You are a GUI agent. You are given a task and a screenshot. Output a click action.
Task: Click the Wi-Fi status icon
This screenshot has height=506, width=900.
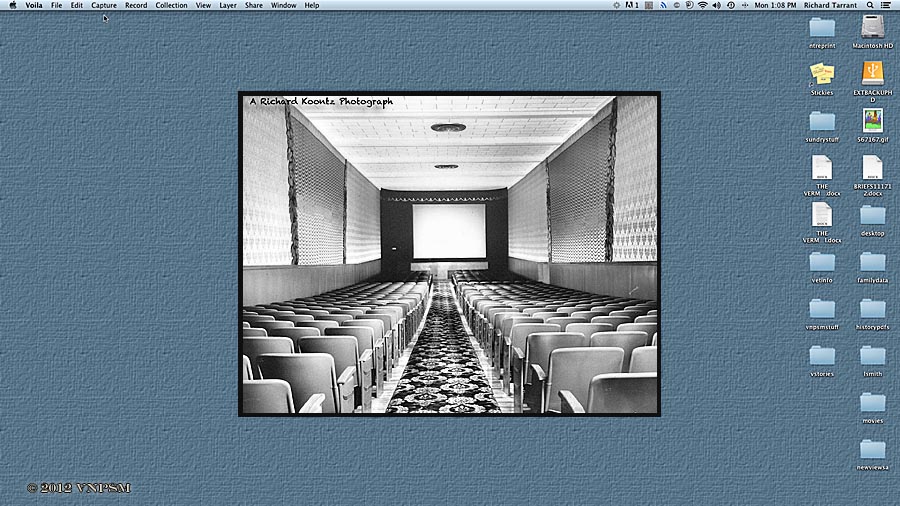click(702, 5)
